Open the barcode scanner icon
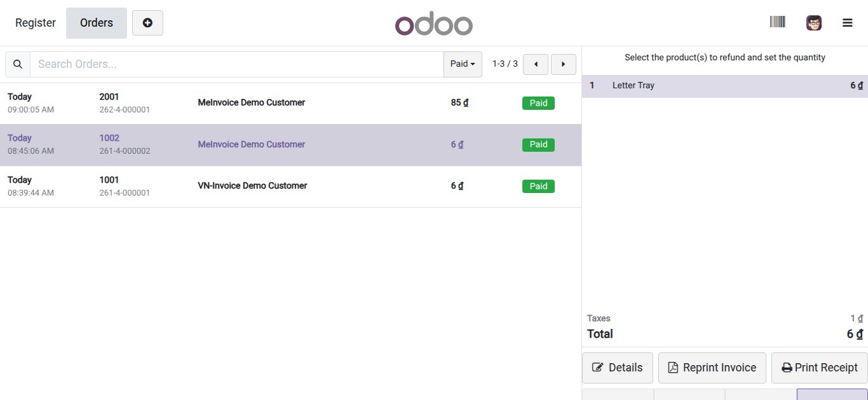This screenshot has height=400, width=868. point(778,22)
